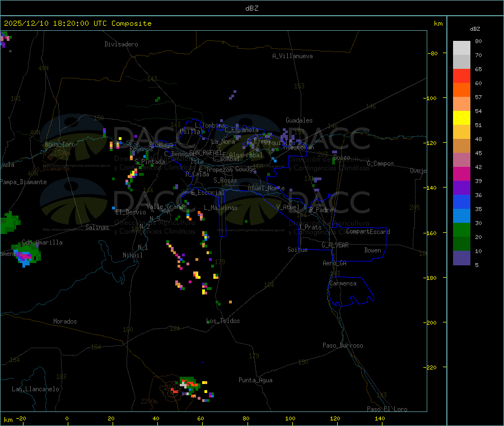Click on the Los_Toldos label
Viewport: 504px width, 426px height.
point(223,321)
